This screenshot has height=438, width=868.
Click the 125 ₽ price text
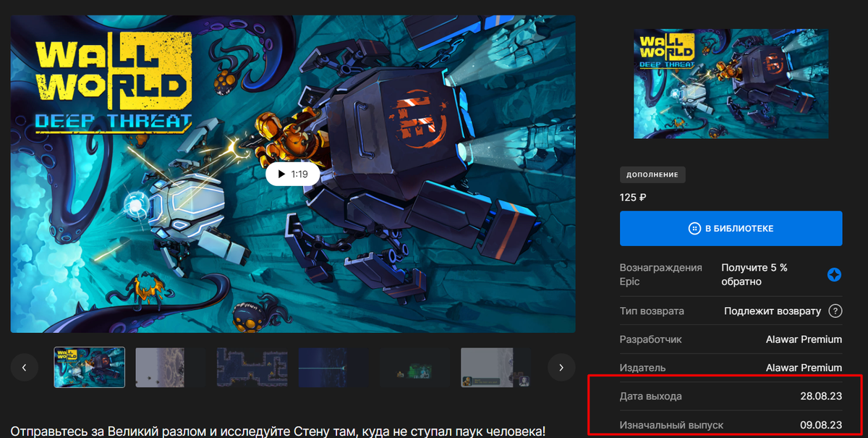click(x=633, y=198)
